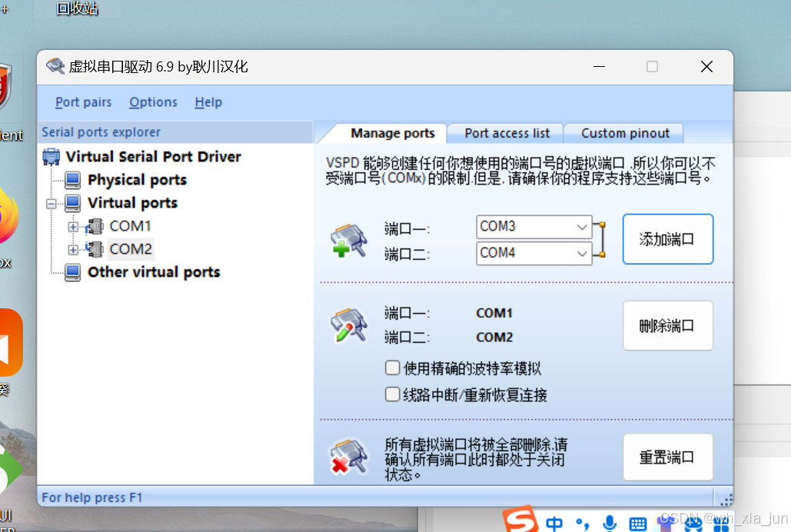The image size is (791, 532).
Task: Open the Sogou input method S icon
Action: coord(520,520)
